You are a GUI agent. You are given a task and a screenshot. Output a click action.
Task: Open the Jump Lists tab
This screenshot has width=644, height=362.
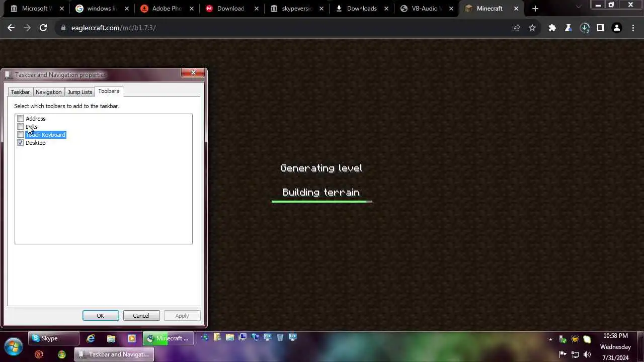[x=80, y=92]
